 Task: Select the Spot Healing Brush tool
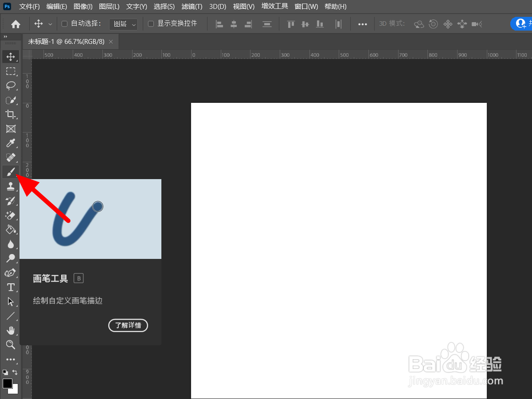click(x=11, y=157)
